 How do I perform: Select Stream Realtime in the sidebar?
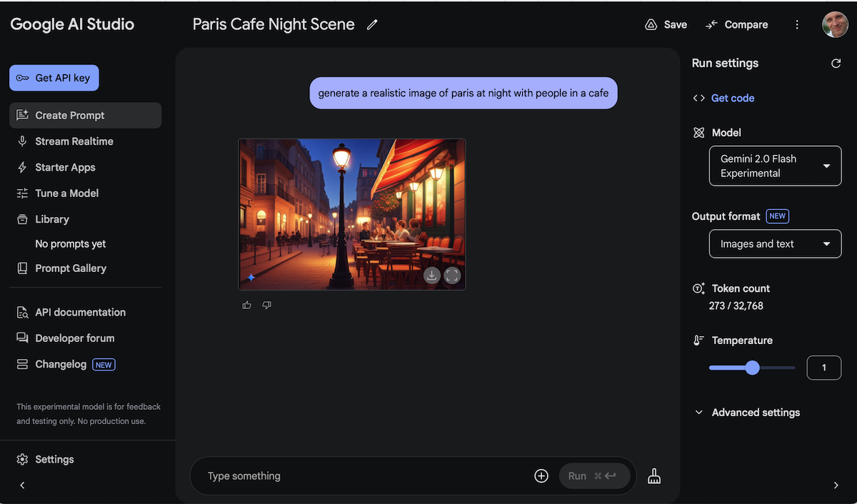tap(74, 141)
